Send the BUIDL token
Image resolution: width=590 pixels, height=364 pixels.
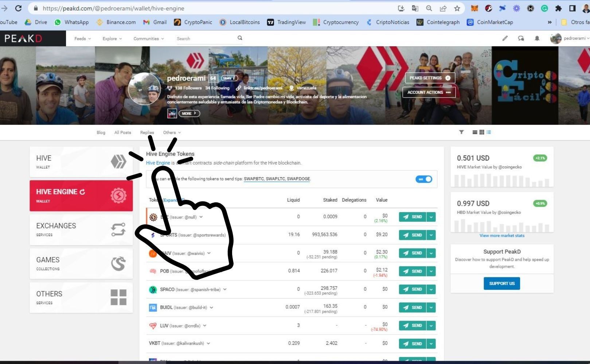point(413,308)
